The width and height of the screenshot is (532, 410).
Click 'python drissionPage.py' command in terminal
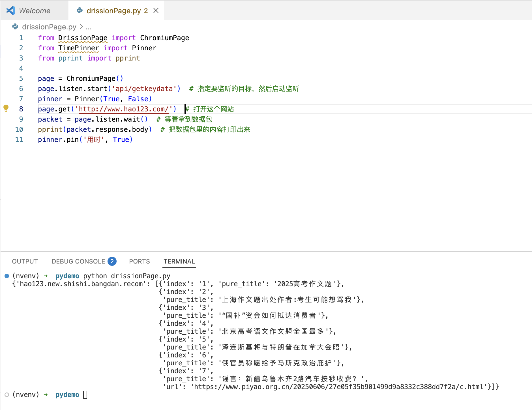127,276
